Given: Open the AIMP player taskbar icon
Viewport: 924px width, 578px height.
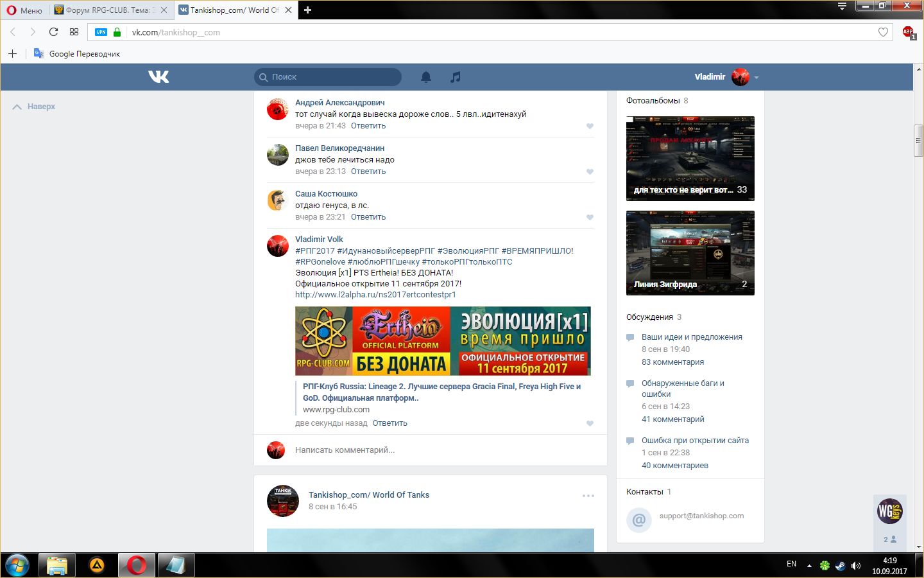Looking at the screenshot, I should pos(97,566).
